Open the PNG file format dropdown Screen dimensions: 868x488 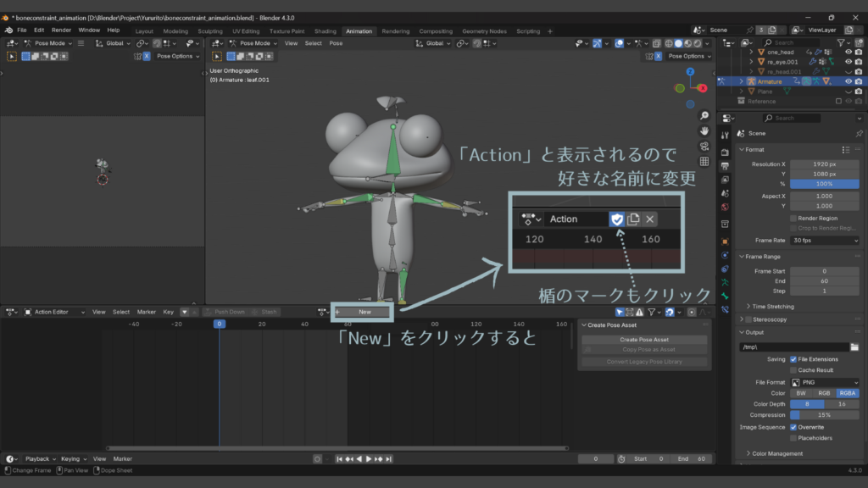tap(825, 382)
